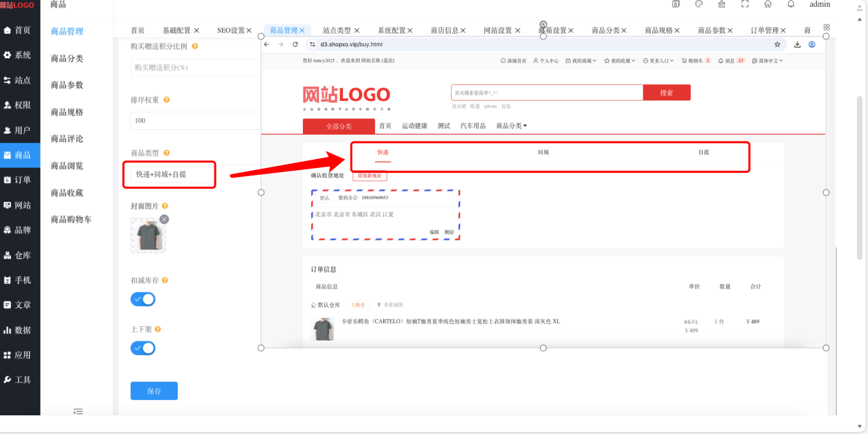Click the 排序权重 input field
Screen dimensions: 868x434
[196, 120]
